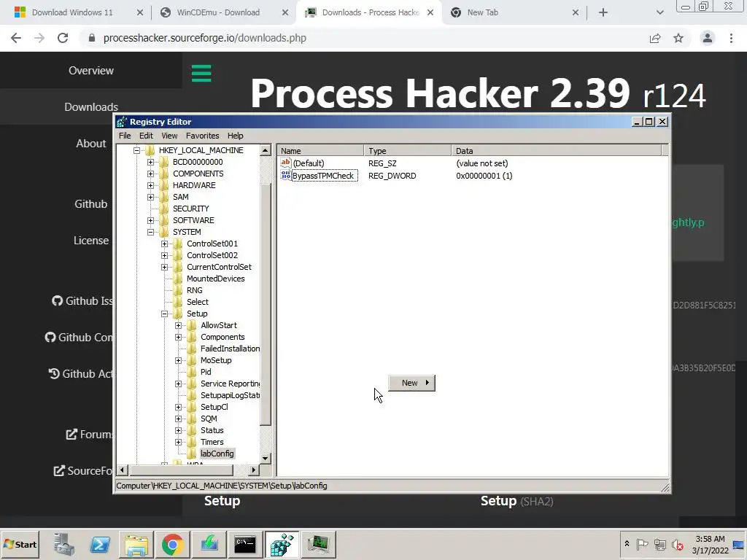The image size is (747, 560).
Task: Launch PowerShell from the taskbar
Action: point(100,544)
